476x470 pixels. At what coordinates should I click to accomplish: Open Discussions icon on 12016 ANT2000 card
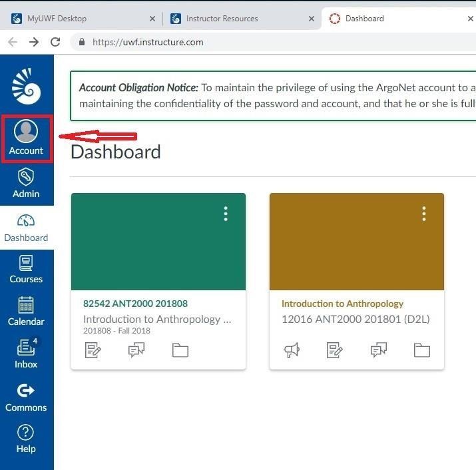[379, 350]
